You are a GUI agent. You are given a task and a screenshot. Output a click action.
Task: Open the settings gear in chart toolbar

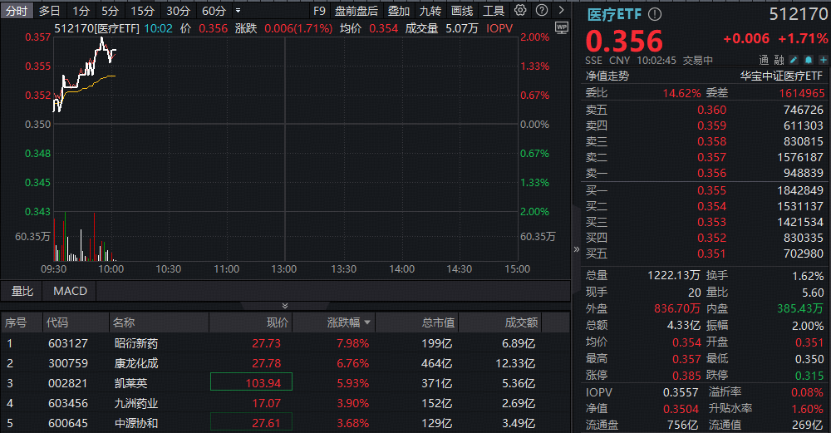click(518, 10)
